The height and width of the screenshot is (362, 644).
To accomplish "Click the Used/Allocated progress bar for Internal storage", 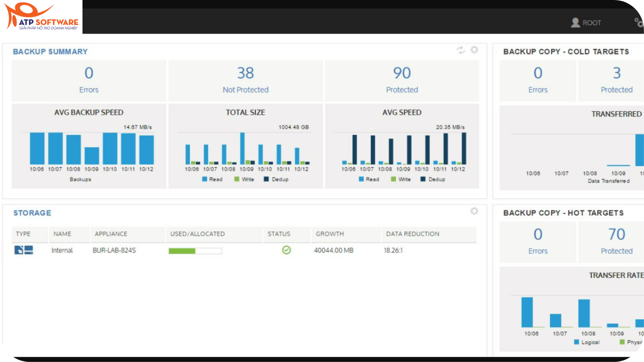I will (195, 251).
